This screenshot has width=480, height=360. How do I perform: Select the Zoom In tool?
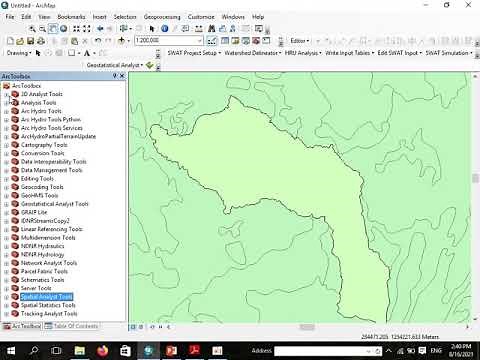click(32, 29)
